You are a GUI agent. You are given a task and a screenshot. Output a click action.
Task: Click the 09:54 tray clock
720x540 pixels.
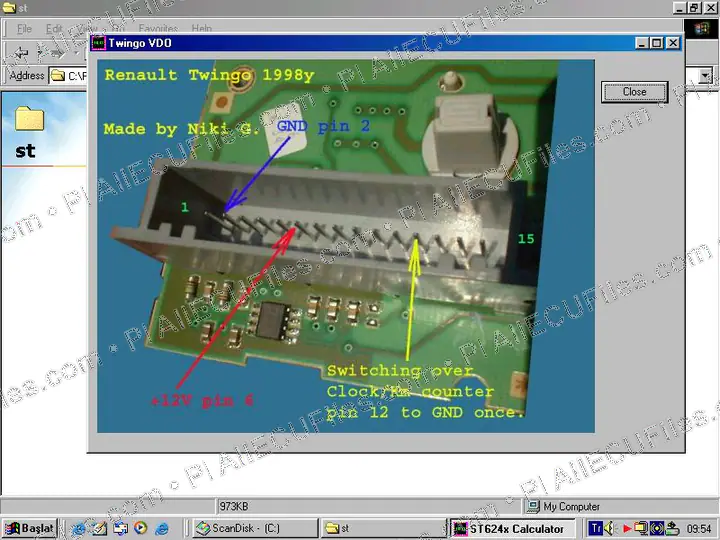(699, 529)
